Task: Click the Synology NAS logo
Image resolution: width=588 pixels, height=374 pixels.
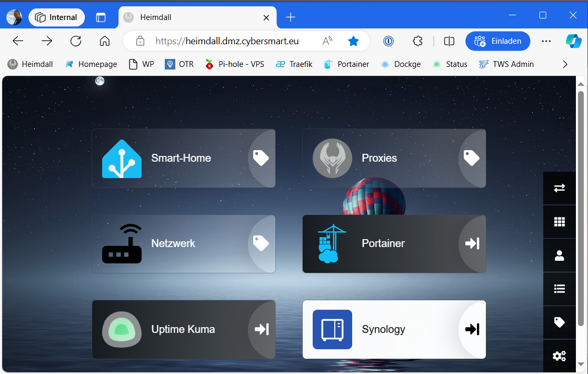Action: click(x=332, y=329)
